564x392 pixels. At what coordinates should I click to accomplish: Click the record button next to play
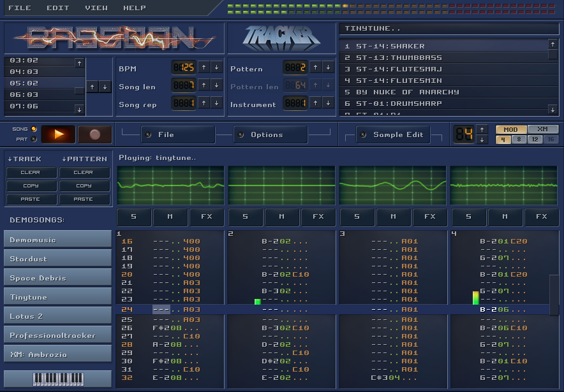(93, 134)
